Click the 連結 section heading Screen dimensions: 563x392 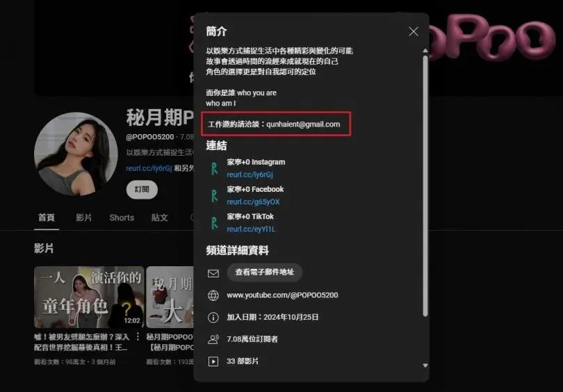point(216,145)
